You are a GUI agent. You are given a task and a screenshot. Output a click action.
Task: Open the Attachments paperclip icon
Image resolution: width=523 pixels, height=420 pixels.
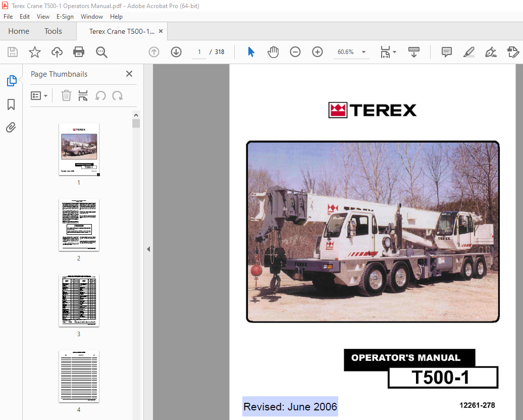11,127
